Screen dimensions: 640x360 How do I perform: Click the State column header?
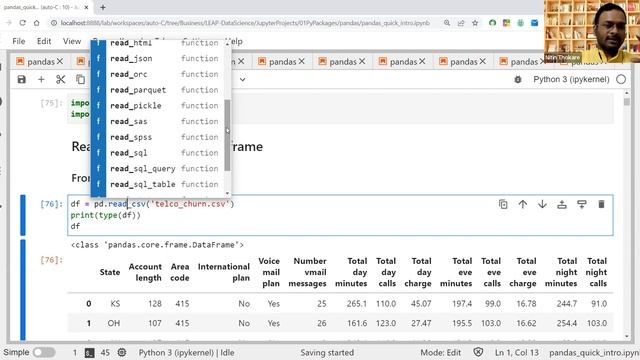pyautogui.click(x=109, y=272)
